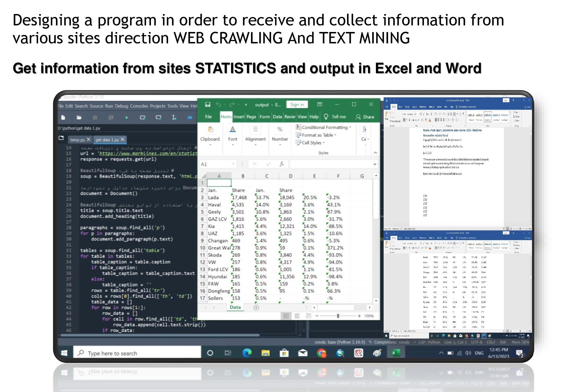Image resolution: width=566 pixels, height=392 pixels.
Task: Click the Font group icon in Excel ribbon
Action: pos(232,130)
